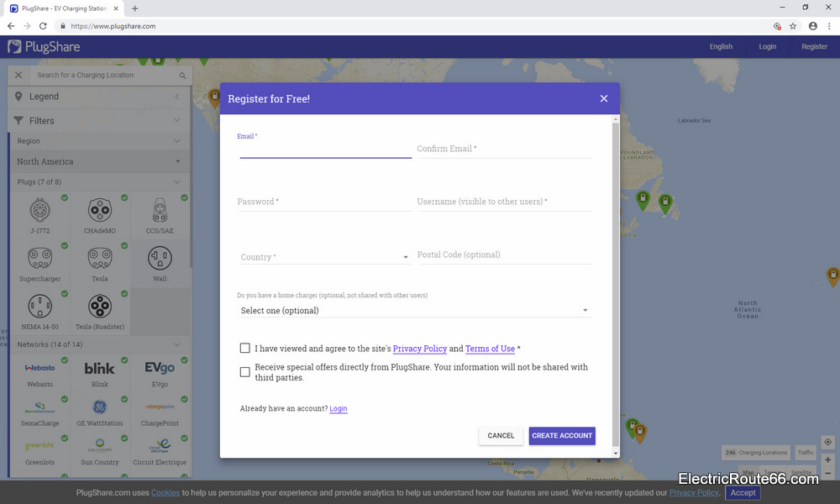Click the CREATE ACCOUNT button
The image size is (840, 504).
pyautogui.click(x=561, y=435)
